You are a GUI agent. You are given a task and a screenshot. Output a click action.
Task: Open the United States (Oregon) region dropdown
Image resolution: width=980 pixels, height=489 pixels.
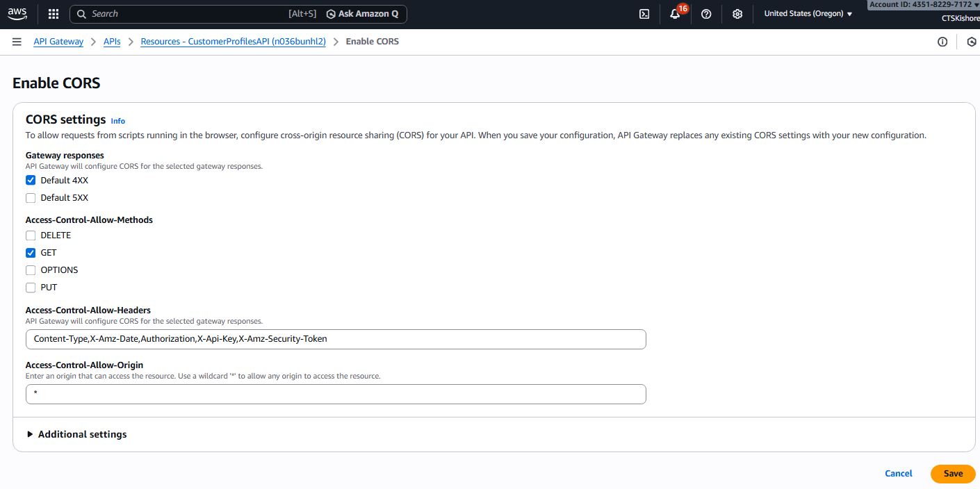[x=808, y=14]
